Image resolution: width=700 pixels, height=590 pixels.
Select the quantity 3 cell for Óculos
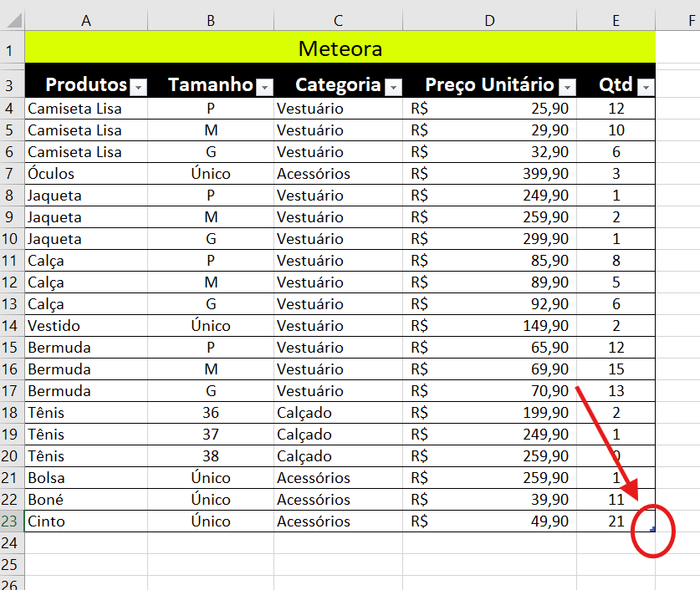[x=616, y=174]
